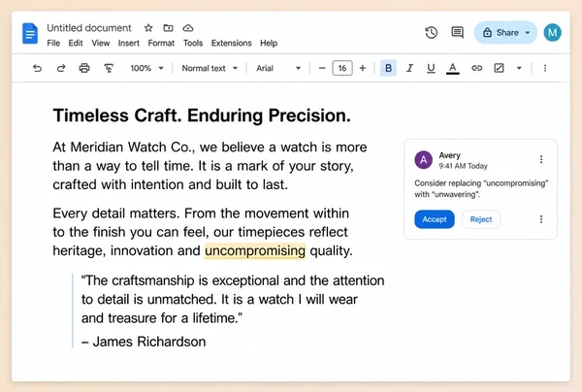Image resolution: width=582 pixels, height=392 pixels.
Task: Redo the last action
Action: pyautogui.click(x=61, y=68)
